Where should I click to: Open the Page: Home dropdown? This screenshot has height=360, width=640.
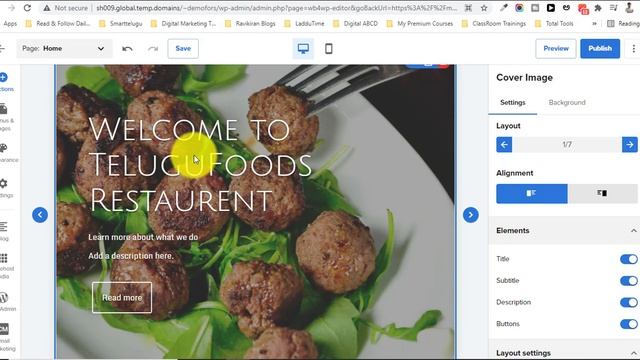pyautogui.click(x=64, y=49)
